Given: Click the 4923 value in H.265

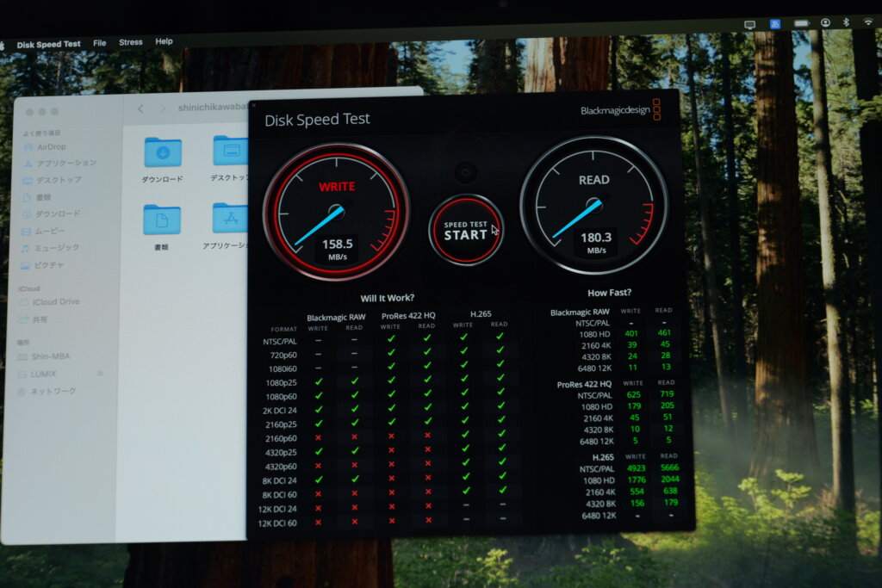Looking at the screenshot, I should point(637,468).
